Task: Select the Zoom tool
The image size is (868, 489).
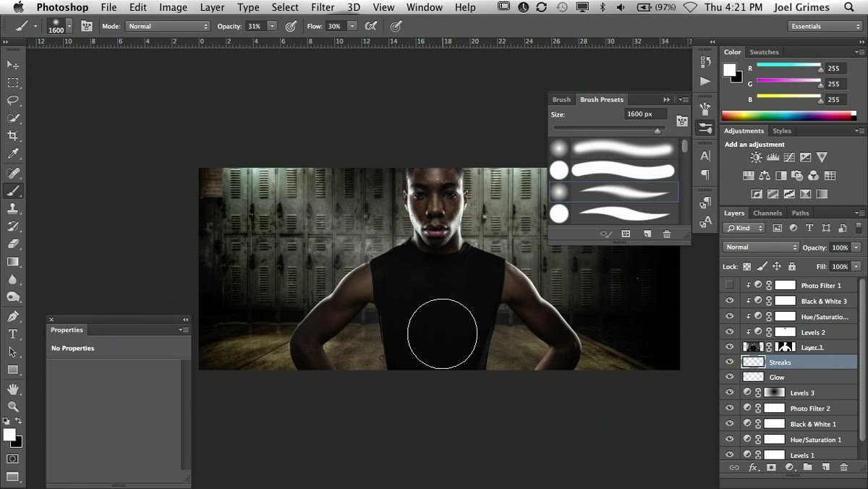Action: point(13,407)
